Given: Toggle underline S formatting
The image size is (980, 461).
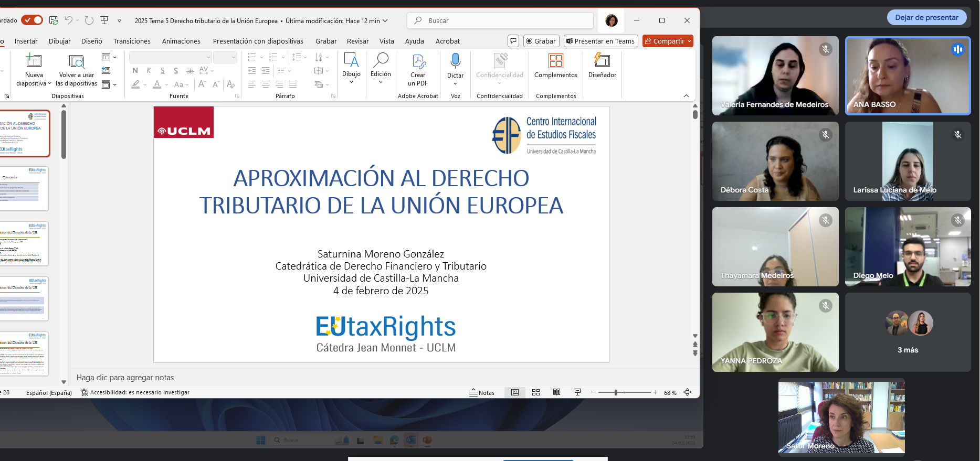Looking at the screenshot, I should pyautogui.click(x=163, y=70).
